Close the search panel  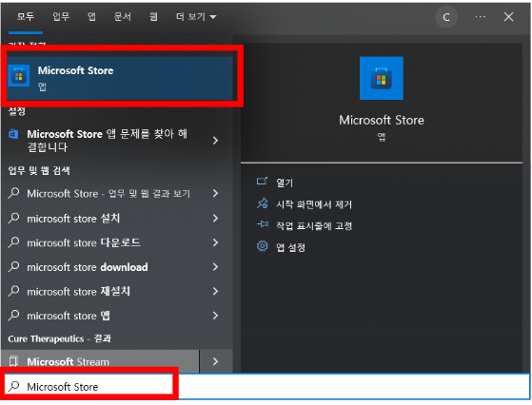508,16
